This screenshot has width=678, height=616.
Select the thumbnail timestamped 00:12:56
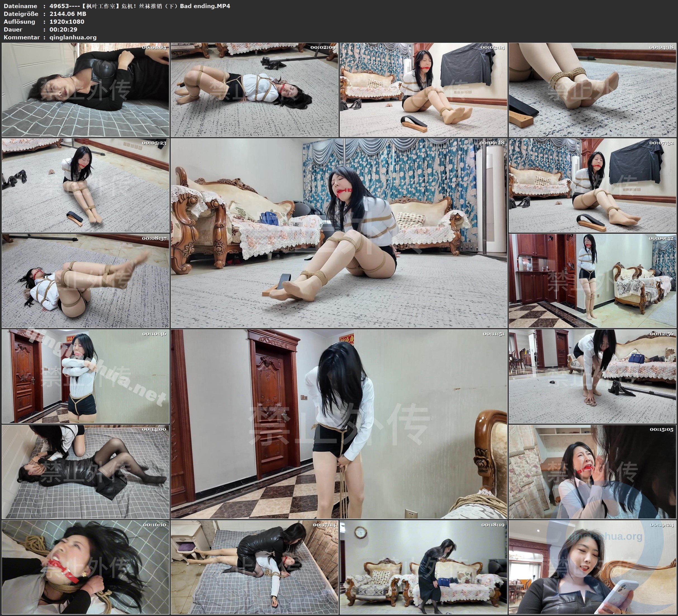click(593, 376)
